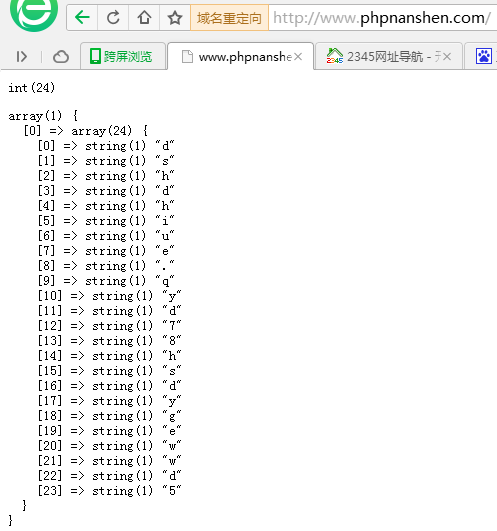Click the array(24) output line
The image size is (497, 531).
(85, 131)
